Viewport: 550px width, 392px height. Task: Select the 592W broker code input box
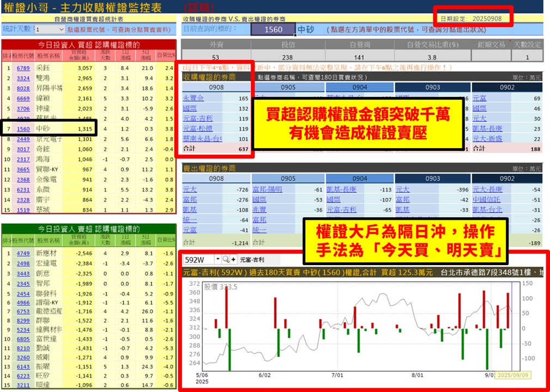(x=199, y=260)
